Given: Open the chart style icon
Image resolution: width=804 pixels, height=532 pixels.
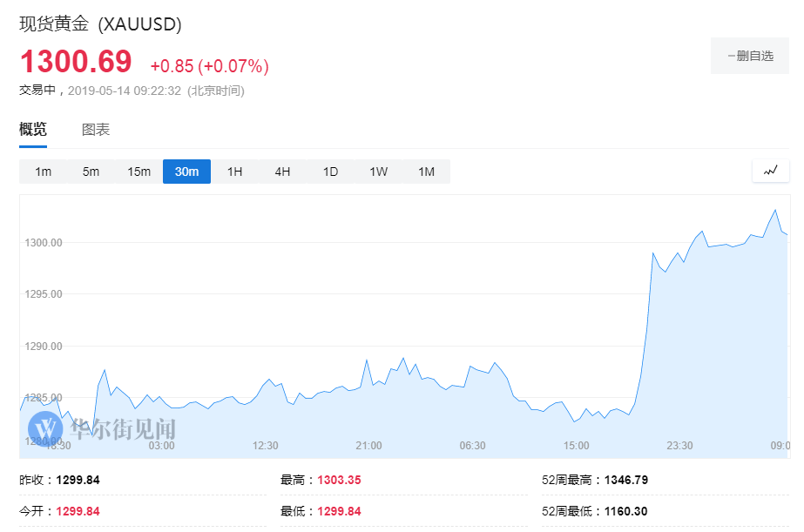Looking at the screenshot, I should tap(770, 171).
